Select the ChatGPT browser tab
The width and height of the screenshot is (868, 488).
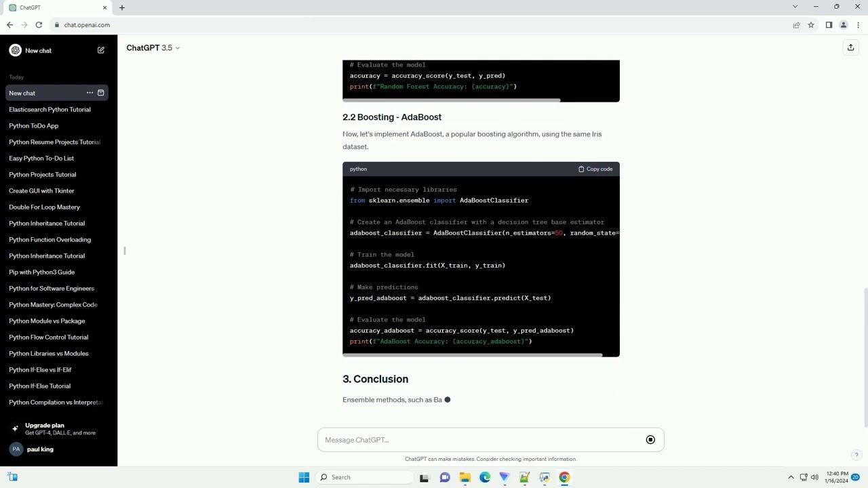pyautogui.click(x=58, y=7)
